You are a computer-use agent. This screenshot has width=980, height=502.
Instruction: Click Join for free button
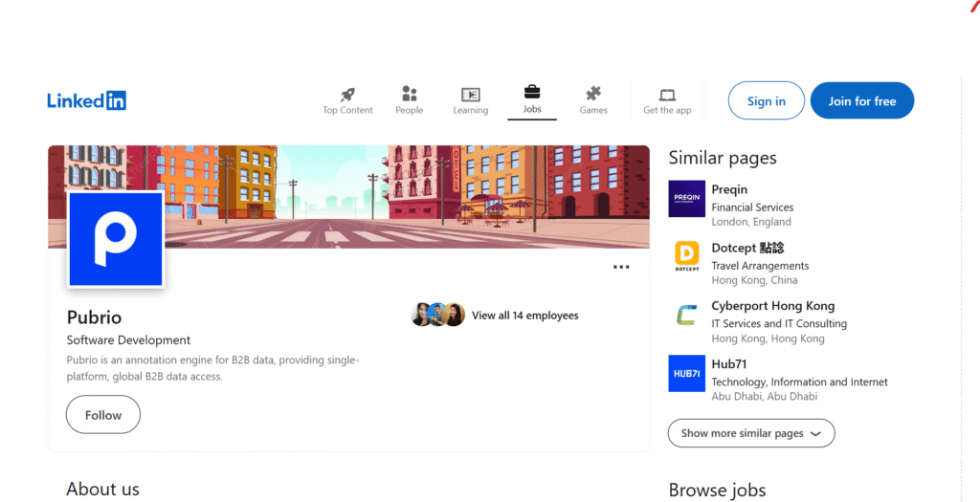[862, 100]
